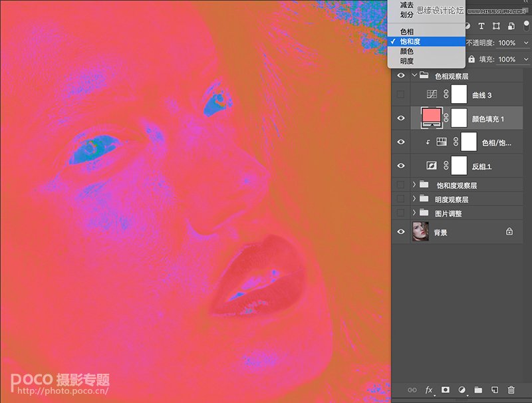Open the 不透明度 opacity dropdown arrow
This screenshot has width=532, height=403.
coord(526,43)
